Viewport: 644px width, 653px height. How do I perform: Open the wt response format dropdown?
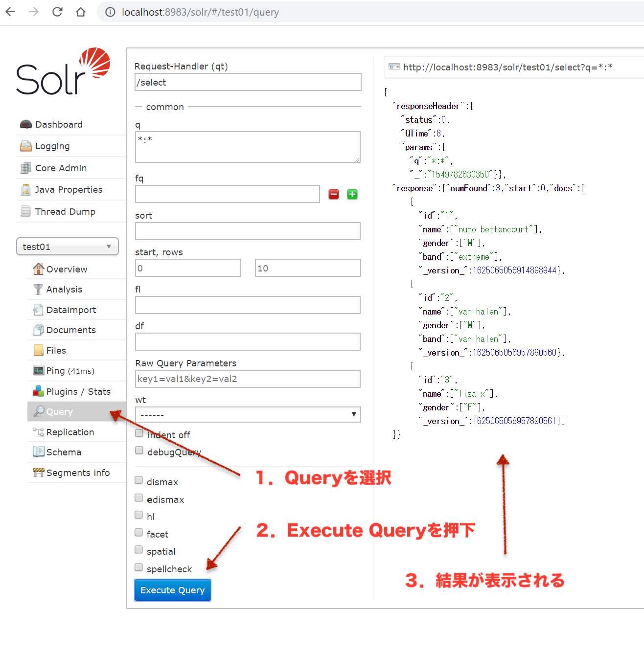[x=248, y=415]
